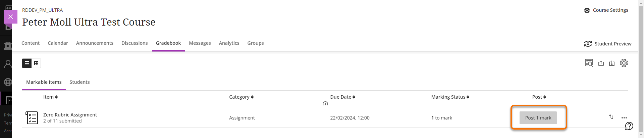Sort by Item column
Viewport: 644px width, 138px height.
point(50,97)
